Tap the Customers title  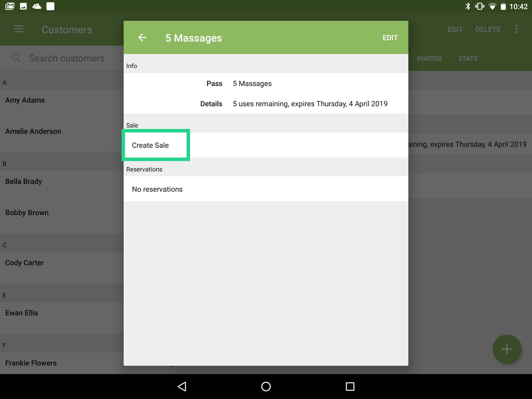click(x=67, y=30)
